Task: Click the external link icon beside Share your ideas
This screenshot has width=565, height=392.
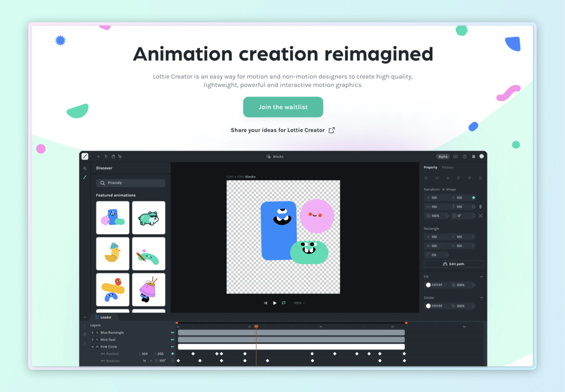Action: (331, 130)
